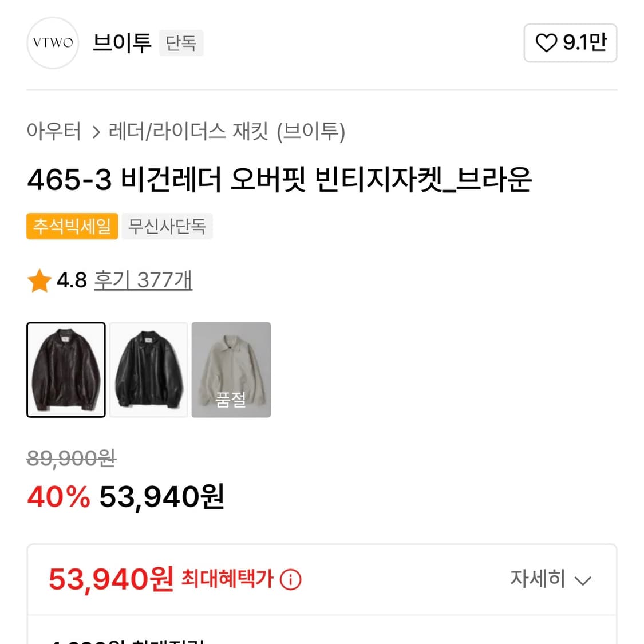Click the product title text
This screenshot has width=644, height=644.
pos(279,180)
